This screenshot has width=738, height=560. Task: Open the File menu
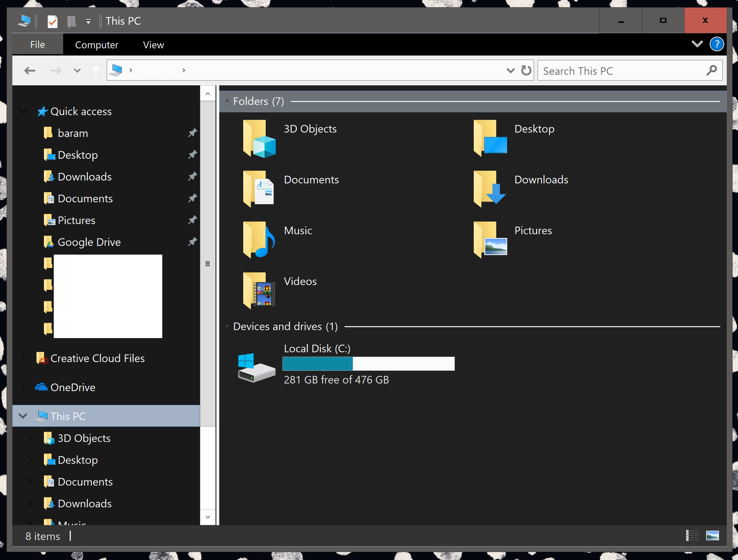point(38,44)
